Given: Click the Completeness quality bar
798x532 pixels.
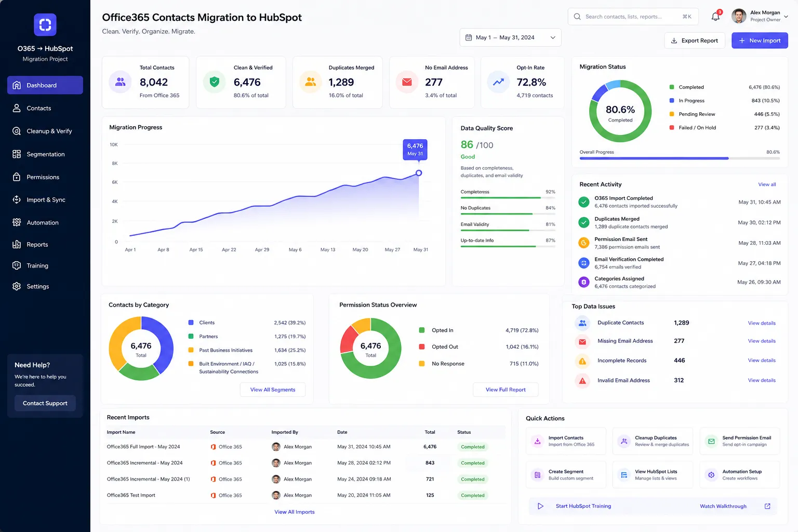Looking at the screenshot, I should (x=508, y=198).
